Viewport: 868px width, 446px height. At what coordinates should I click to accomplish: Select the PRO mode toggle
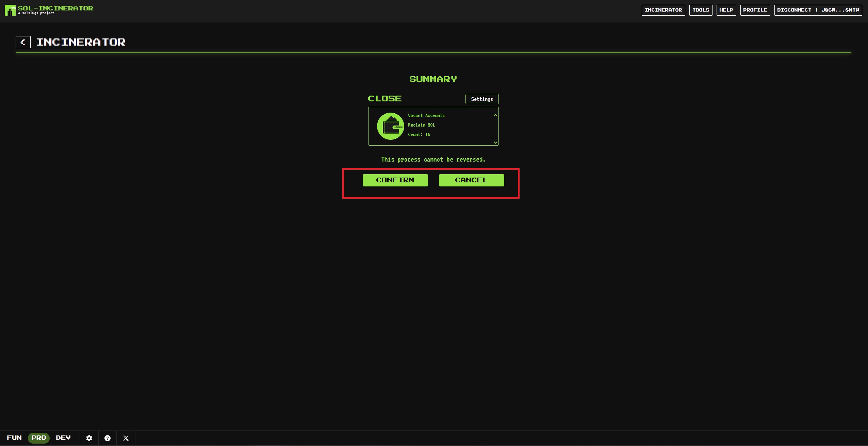coord(39,438)
